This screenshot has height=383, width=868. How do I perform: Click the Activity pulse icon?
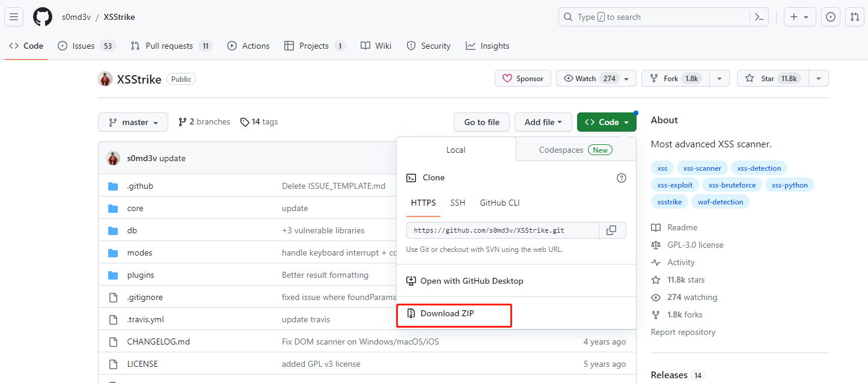point(656,263)
